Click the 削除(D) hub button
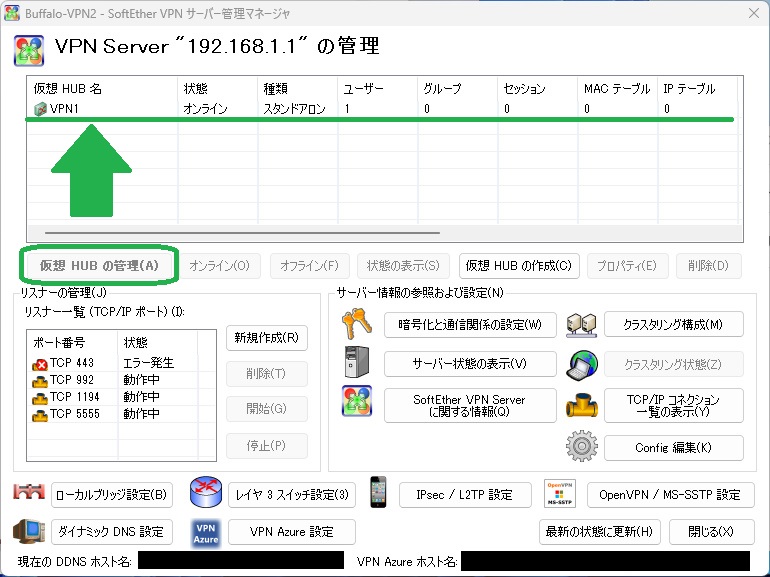This screenshot has width=770, height=577. click(708, 266)
